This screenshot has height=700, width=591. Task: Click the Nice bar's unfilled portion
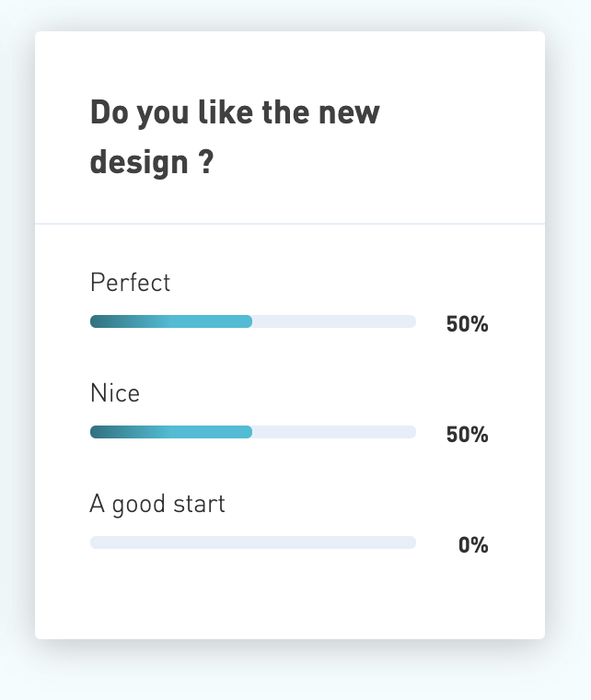click(x=334, y=432)
